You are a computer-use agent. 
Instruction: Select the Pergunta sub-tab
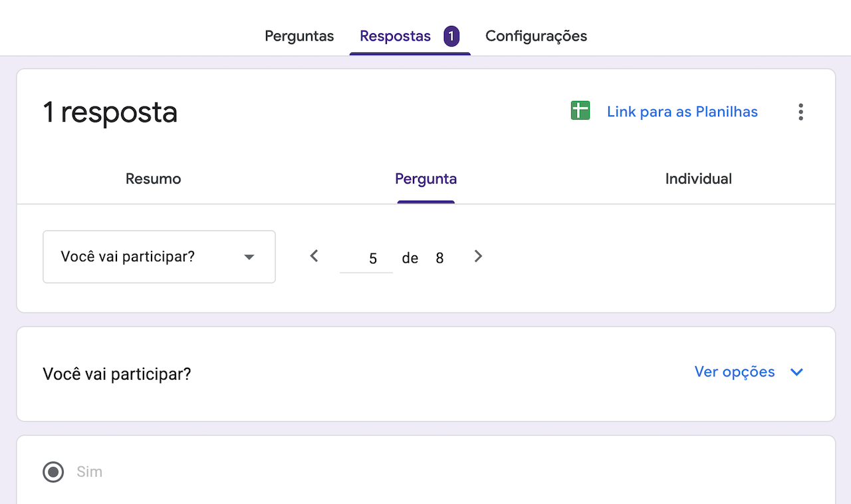(425, 179)
